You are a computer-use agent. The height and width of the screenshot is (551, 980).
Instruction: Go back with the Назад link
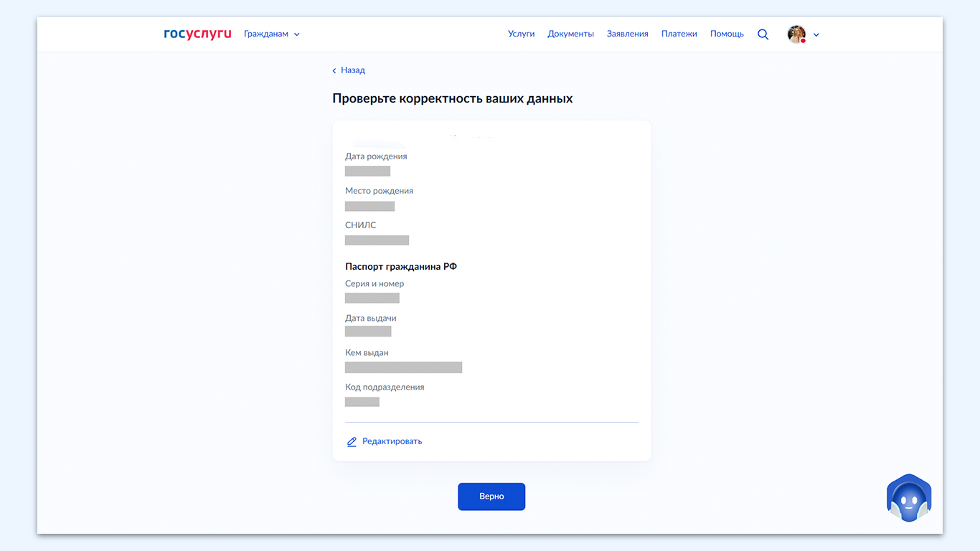tap(349, 70)
